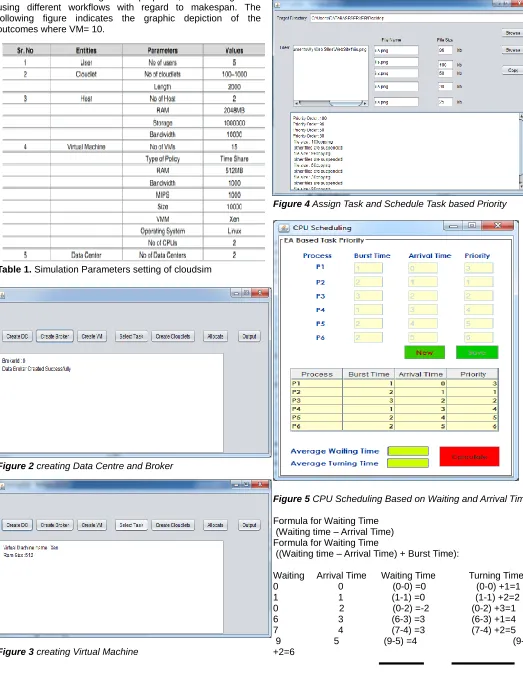Select the P3 row in the scheduling table
This screenshot has height=677, width=523.
coord(394,401)
